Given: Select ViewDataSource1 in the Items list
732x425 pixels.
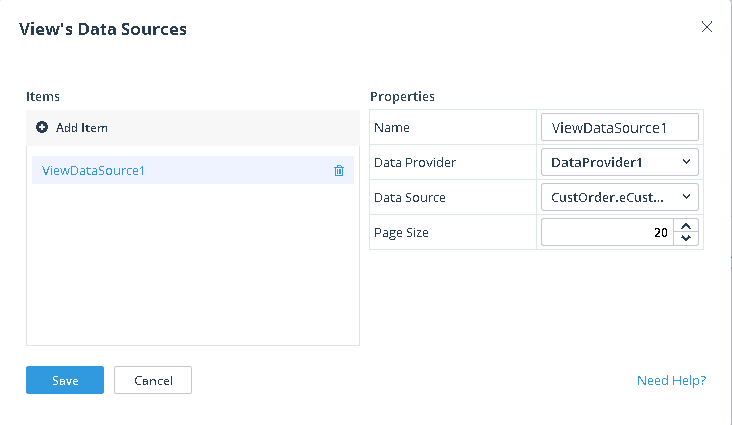Looking at the screenshot, I should pyautogui.click(x=94, y=171).
